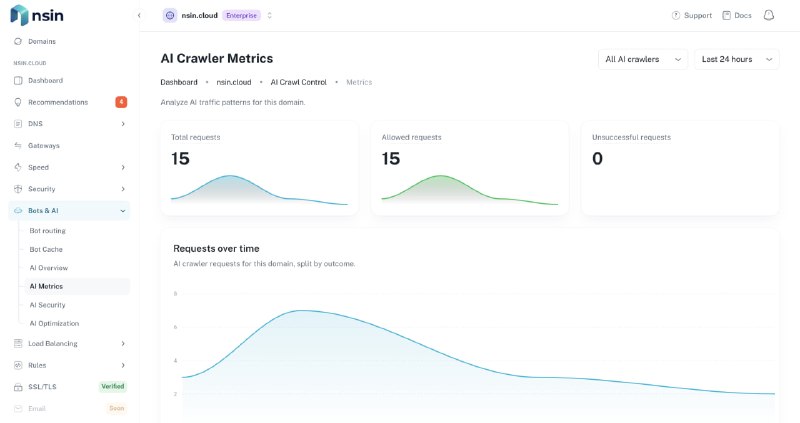Screen dimensions: 800x423
Task: Open AI Security in the sidebar
Action: (47, 305)
